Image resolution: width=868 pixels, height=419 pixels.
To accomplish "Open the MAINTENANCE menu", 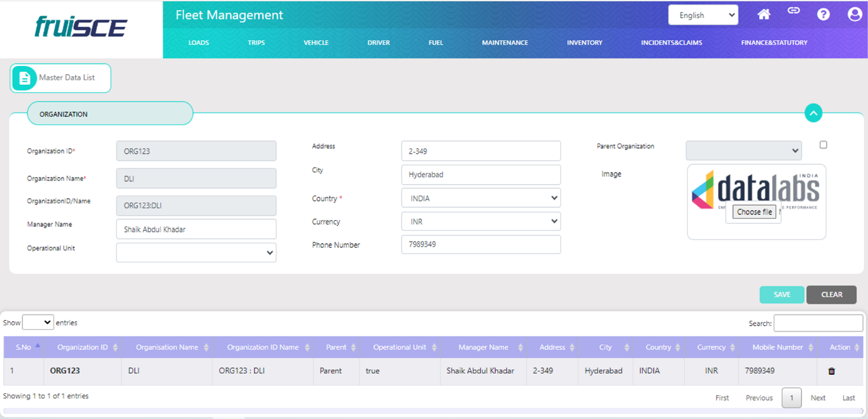I will pyautogui.click(x=505, y=43).
